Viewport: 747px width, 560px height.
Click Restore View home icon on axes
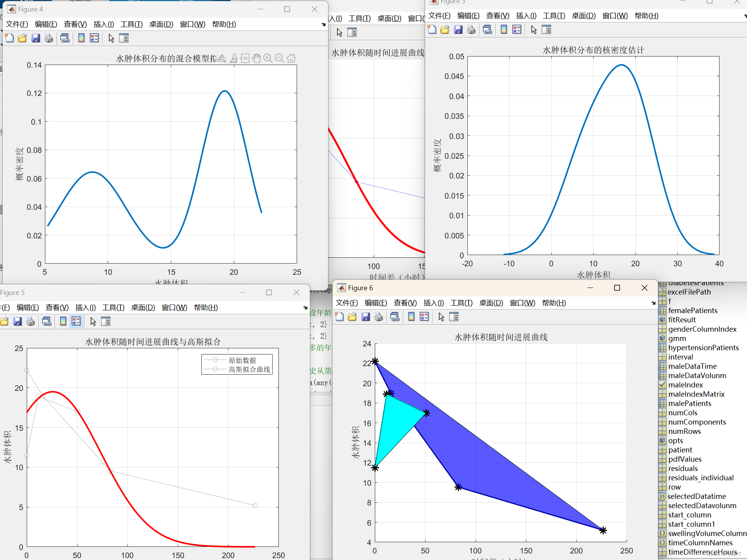click(291, 58)
